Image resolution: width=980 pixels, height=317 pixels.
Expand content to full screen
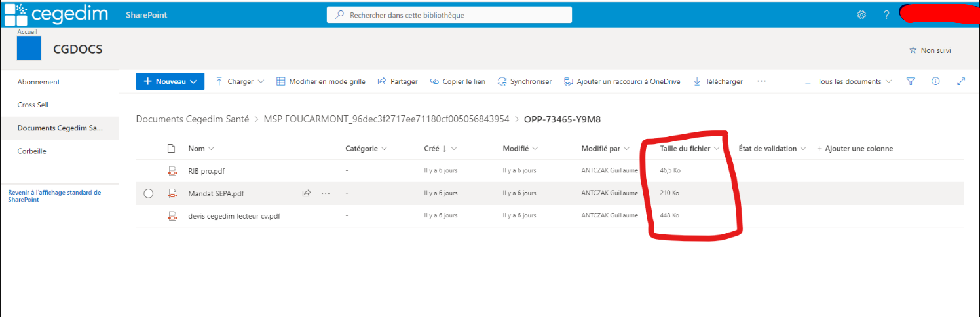pos(961,81)
